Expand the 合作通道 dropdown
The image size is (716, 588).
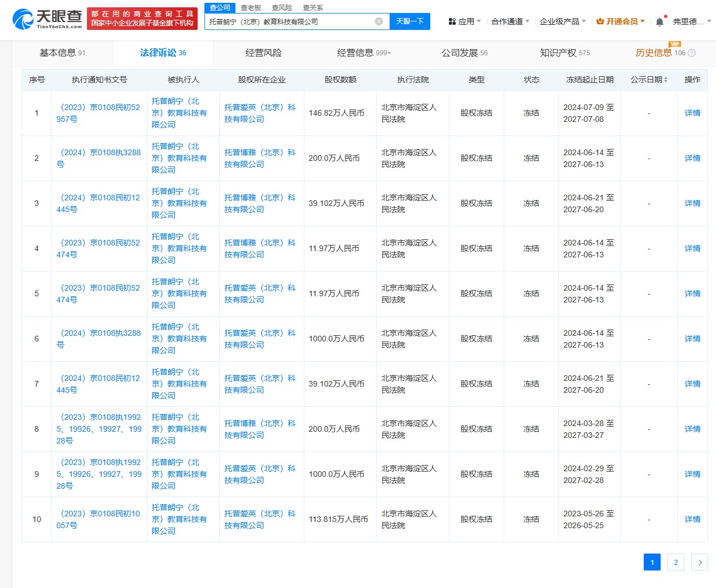510,21
